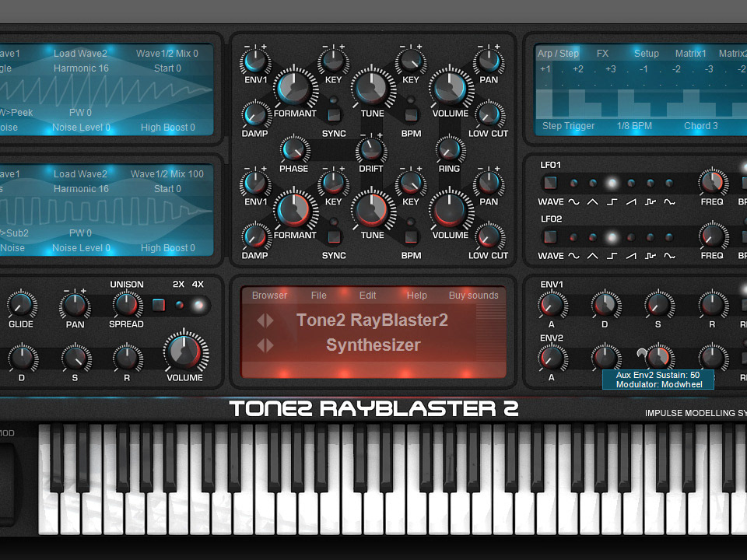Toggle the square button in the LFO2 row
The image size is (747, 560).
click(x=550, y=236)
